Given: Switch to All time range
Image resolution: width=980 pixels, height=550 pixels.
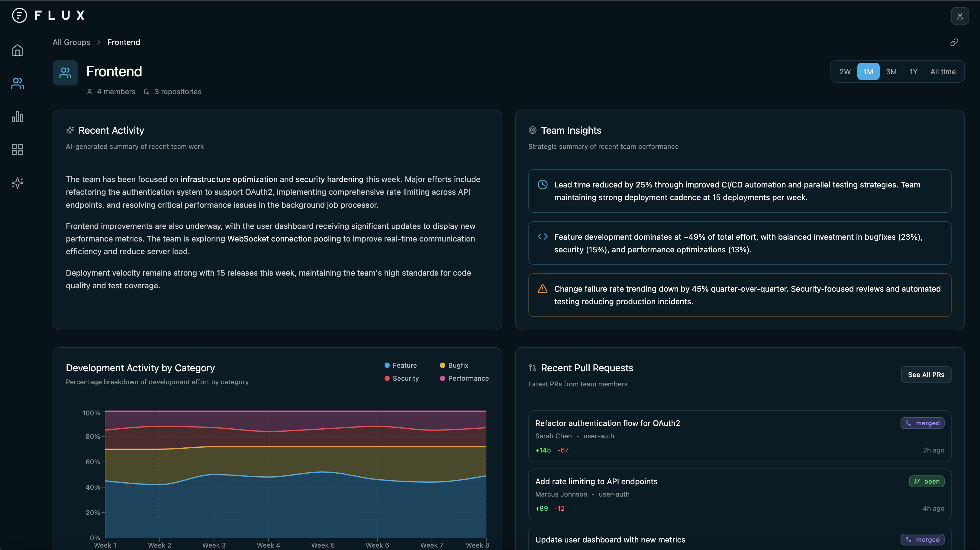Looking at the screenshot, I should (x=942, y=72).
